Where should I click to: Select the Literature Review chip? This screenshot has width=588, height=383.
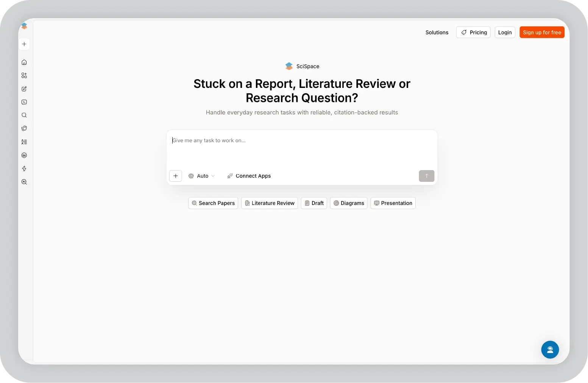tap(270, 203)
